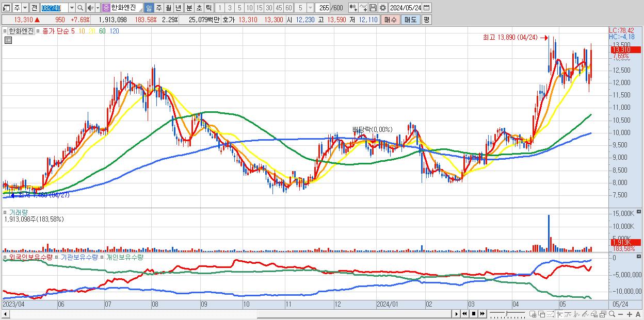
Task: Click the stock code field 082740
Action: pyautogui.click(x=54, y=8)
